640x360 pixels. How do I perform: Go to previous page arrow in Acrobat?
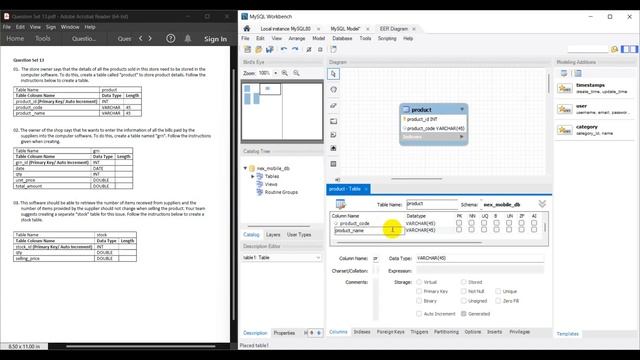[x=140, y=38]
